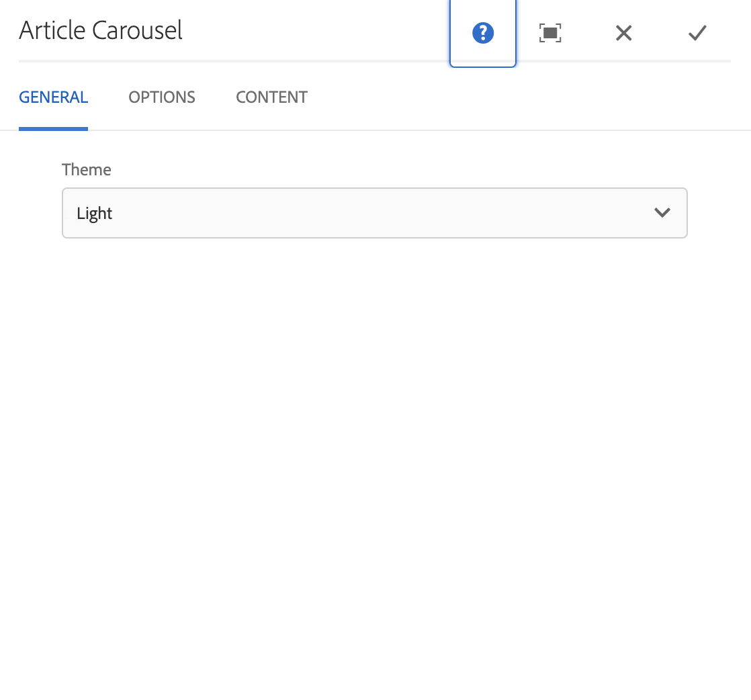Switch to the OPTIONS tab
Image resolution: width=751 pixels, height=700 pixels.
[x=161, y=97]
